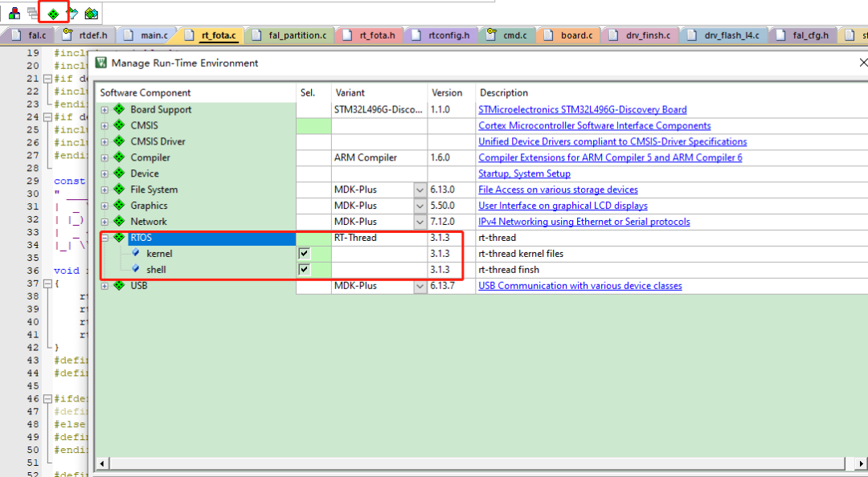Close the Manage Run-Time Environment dialog

862,63
